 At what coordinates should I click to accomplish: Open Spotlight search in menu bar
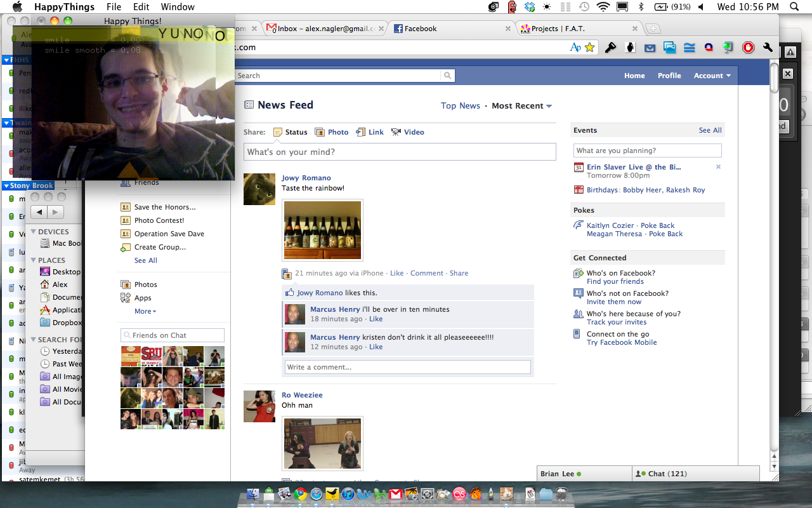pos(794,7)
